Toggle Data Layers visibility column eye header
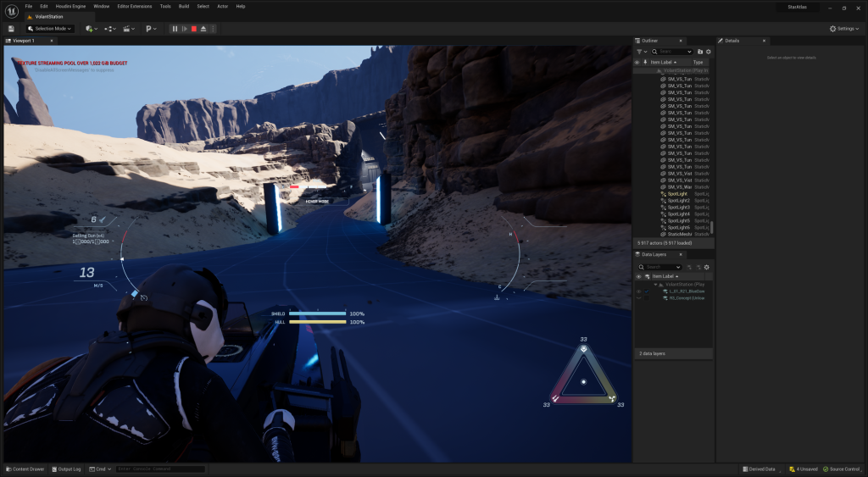This screenshot has height=477, width=868. click(638, 277)
